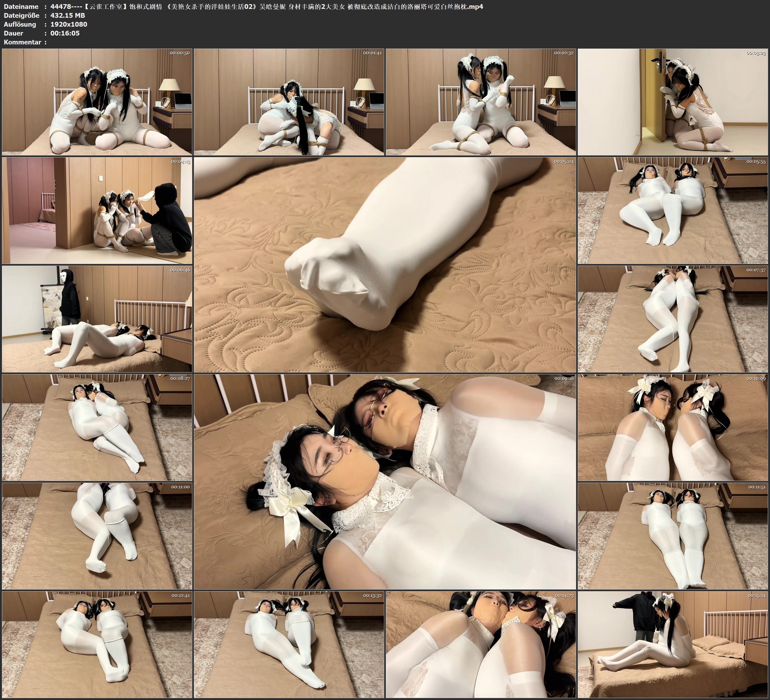Screen dimensions: 770x700
Task: Select the large frame at 00:05:04
Action: tap(385, 264)
